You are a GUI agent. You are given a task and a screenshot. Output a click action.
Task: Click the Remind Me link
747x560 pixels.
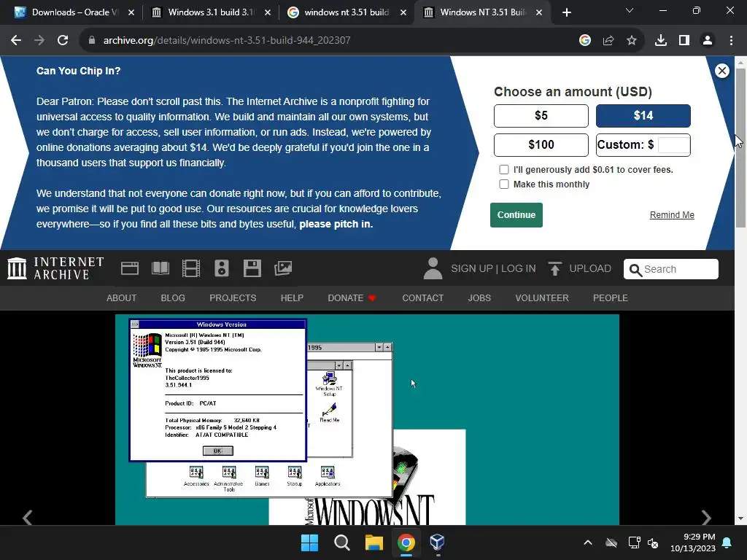pos(672,215)
